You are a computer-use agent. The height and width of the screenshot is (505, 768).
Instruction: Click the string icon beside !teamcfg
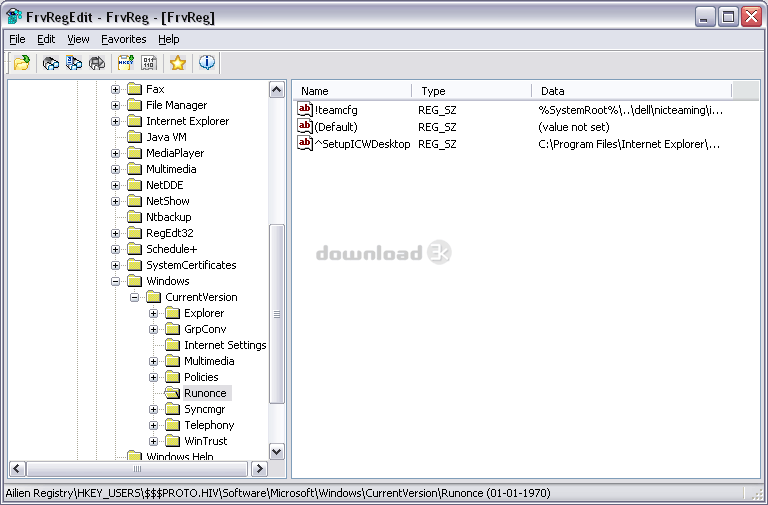tap(305, 109)
